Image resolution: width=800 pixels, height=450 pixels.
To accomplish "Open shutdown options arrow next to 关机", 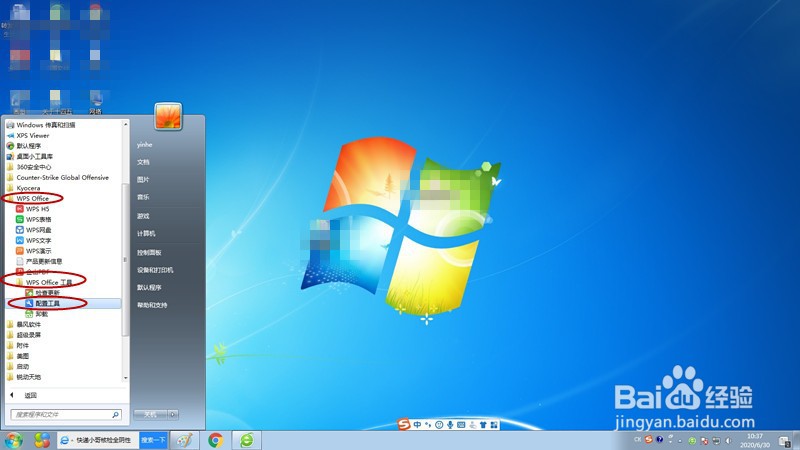I will [x=173, y=414].
